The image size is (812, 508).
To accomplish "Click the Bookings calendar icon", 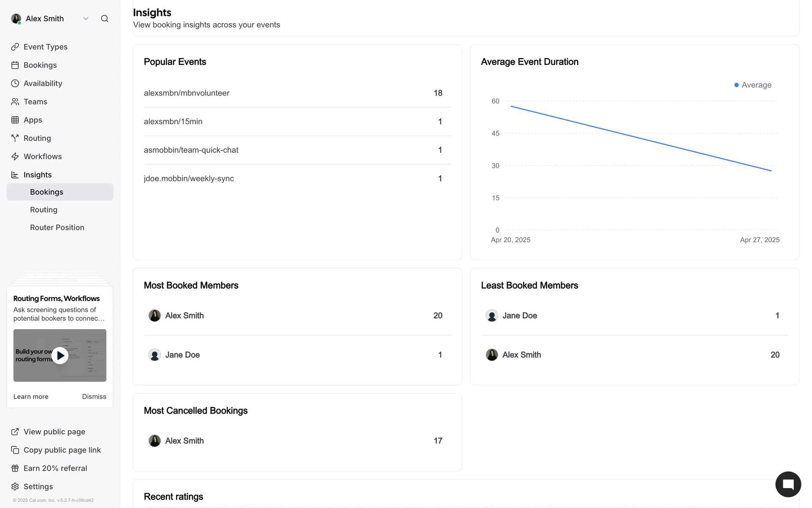I will [15, 65].
